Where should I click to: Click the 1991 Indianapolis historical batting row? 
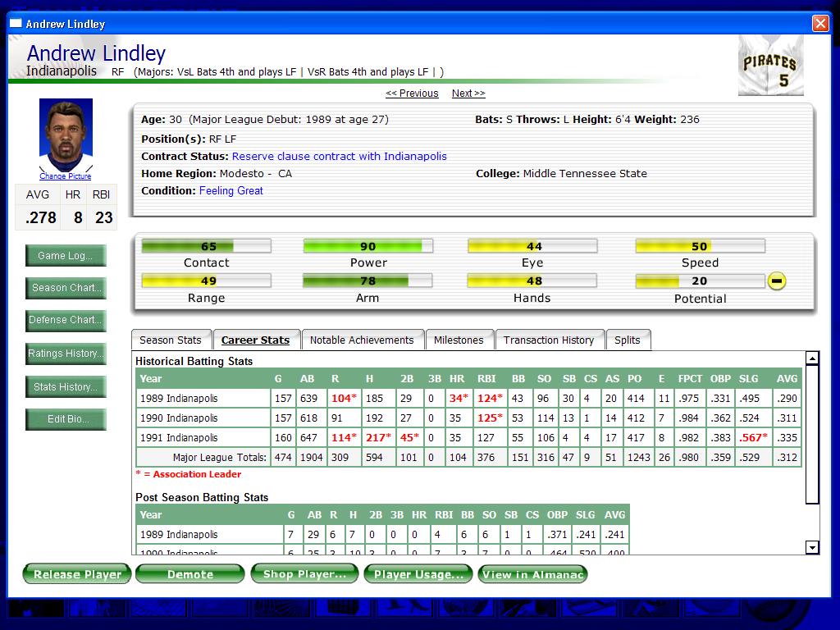468,438
